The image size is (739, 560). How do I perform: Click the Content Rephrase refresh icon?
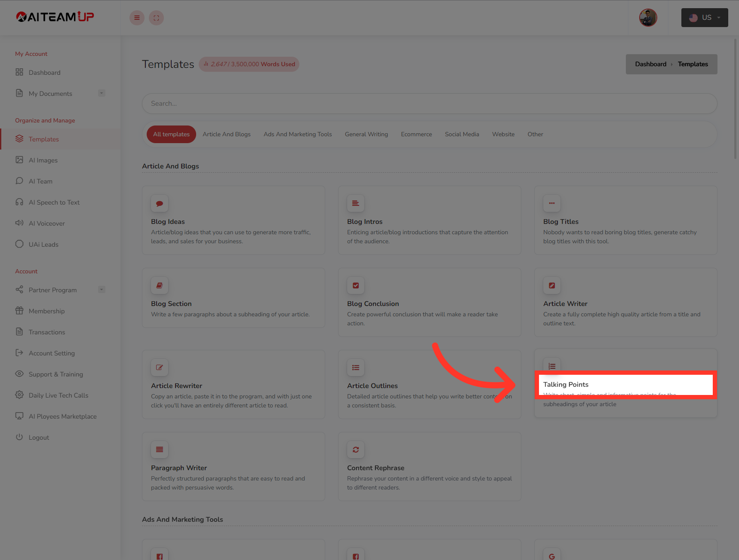[355, 449]
